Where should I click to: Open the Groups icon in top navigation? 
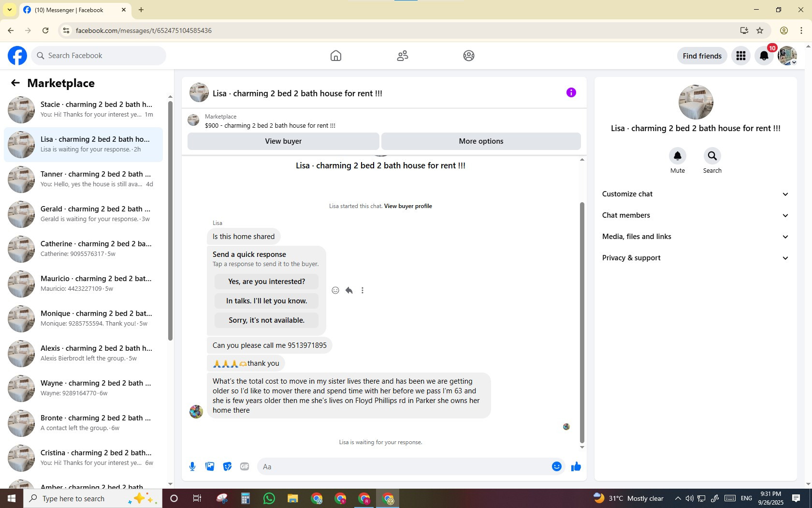click(x=468, y=56)
